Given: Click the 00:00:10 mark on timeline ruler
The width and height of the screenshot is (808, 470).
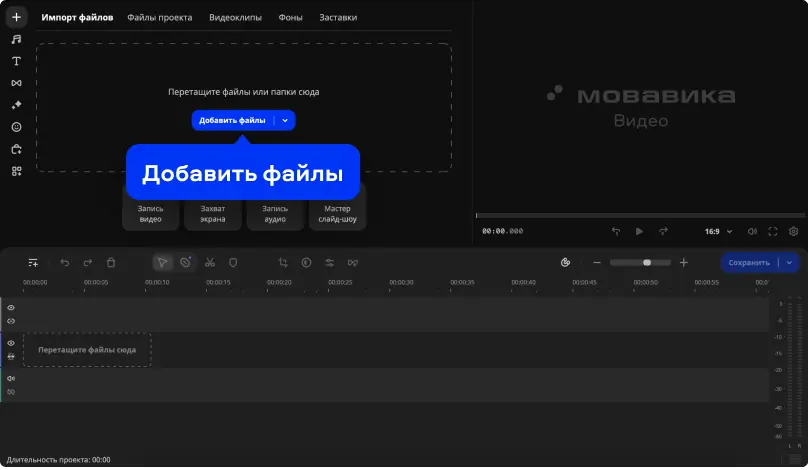Looking at the screenshot, I should [157, 282].
